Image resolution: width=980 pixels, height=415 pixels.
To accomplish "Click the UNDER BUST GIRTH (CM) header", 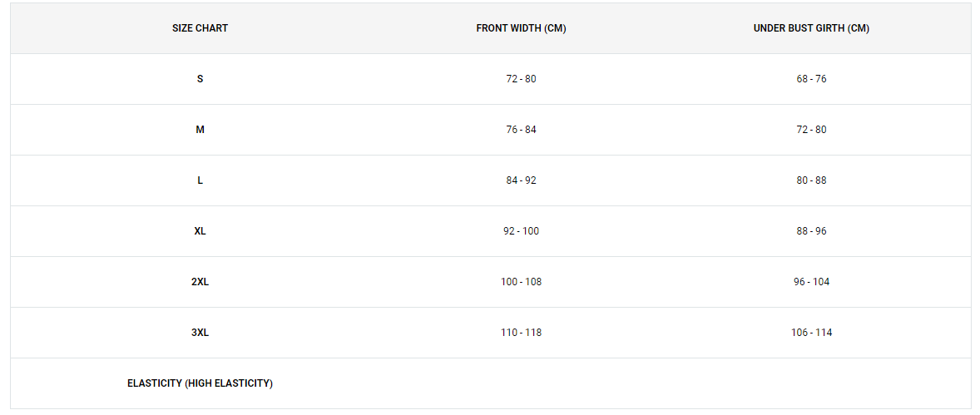I will pos(811,28).
